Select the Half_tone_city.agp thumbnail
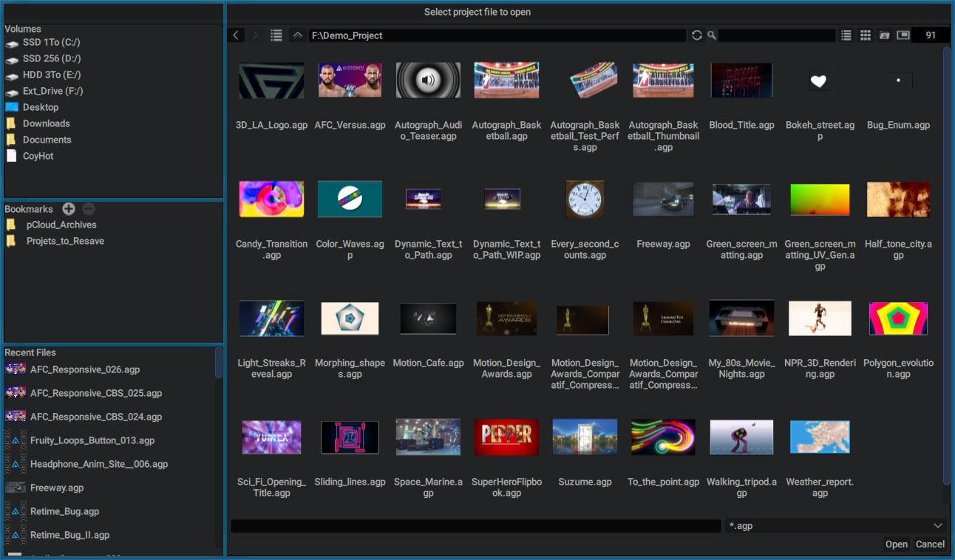 (x=898, y=199)
